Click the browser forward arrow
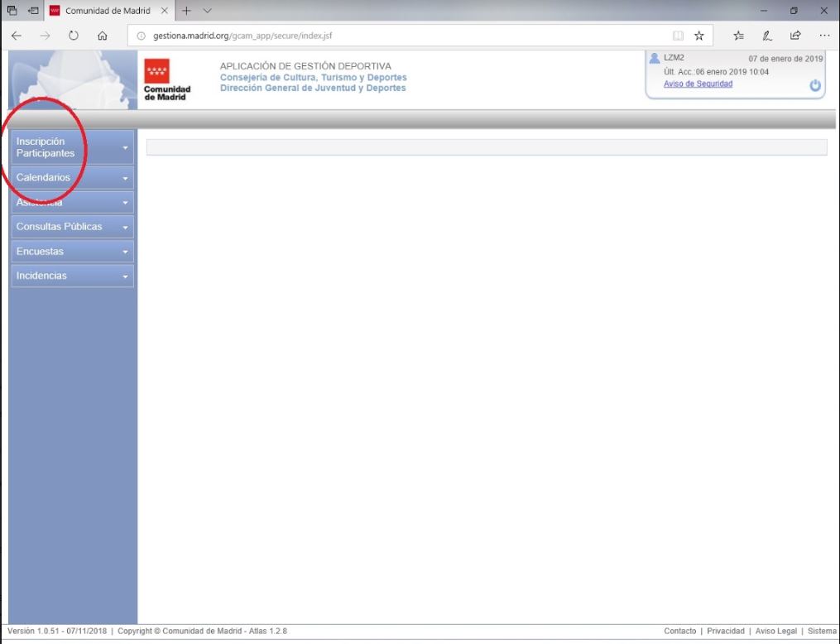Viewport: 840px width, 644px height. pyautogui.click(x=45, y=36)
